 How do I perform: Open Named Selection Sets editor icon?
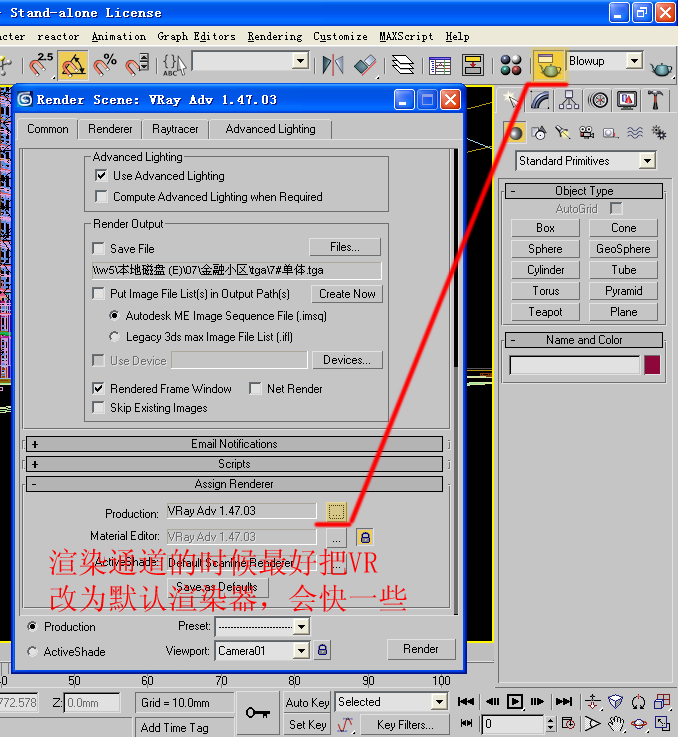[174, 64]
